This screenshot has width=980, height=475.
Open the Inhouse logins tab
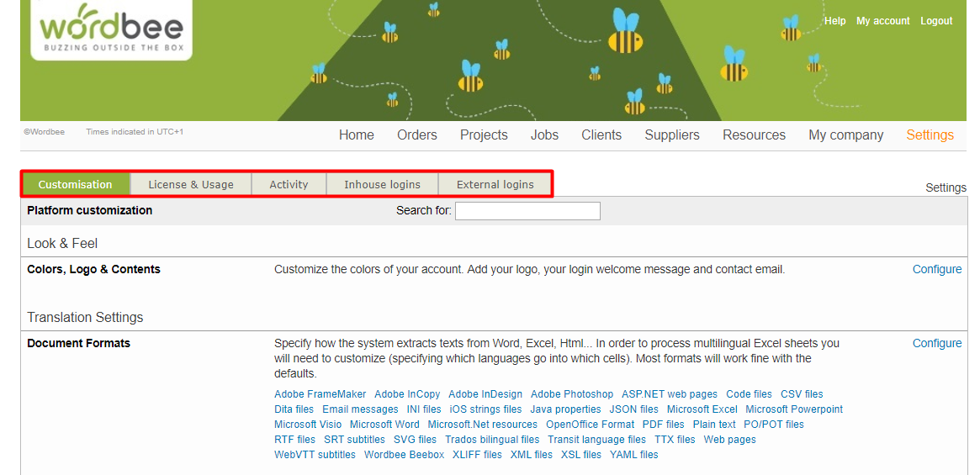click(x=382, y=184)
